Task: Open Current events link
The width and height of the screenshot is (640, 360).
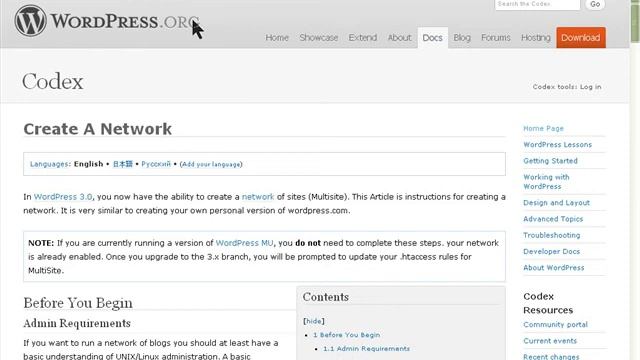Action: click(x=550, y=341)
